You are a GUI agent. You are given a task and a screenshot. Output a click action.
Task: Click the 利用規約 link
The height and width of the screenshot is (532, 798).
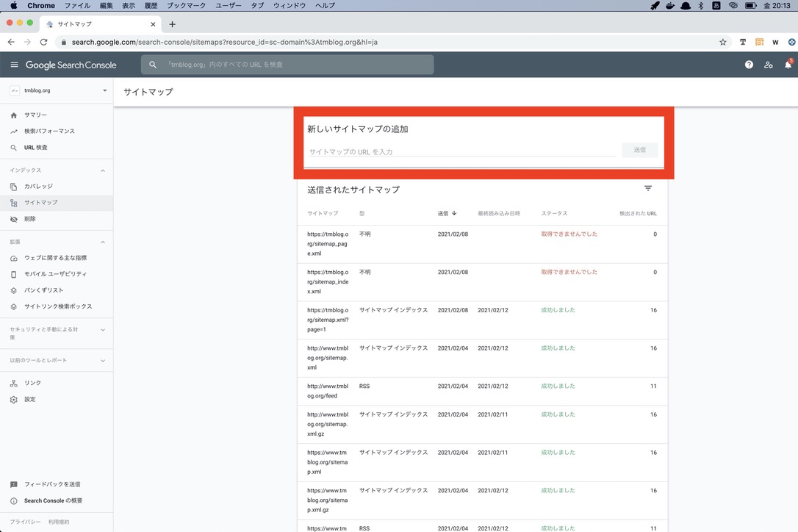(59, 522)
